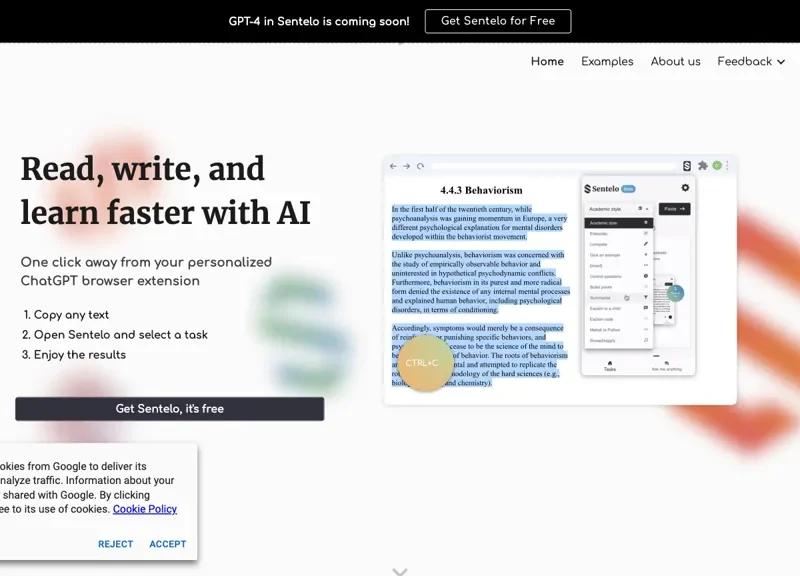
Task: Open the Cookie Policy link
Action: coord(145,509)
